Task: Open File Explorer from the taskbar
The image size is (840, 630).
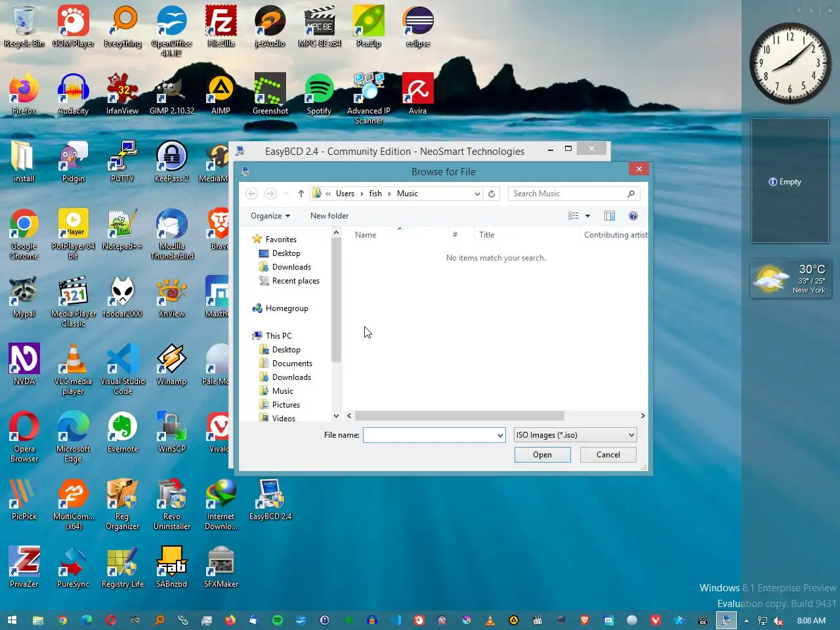Action: [37, 620]
